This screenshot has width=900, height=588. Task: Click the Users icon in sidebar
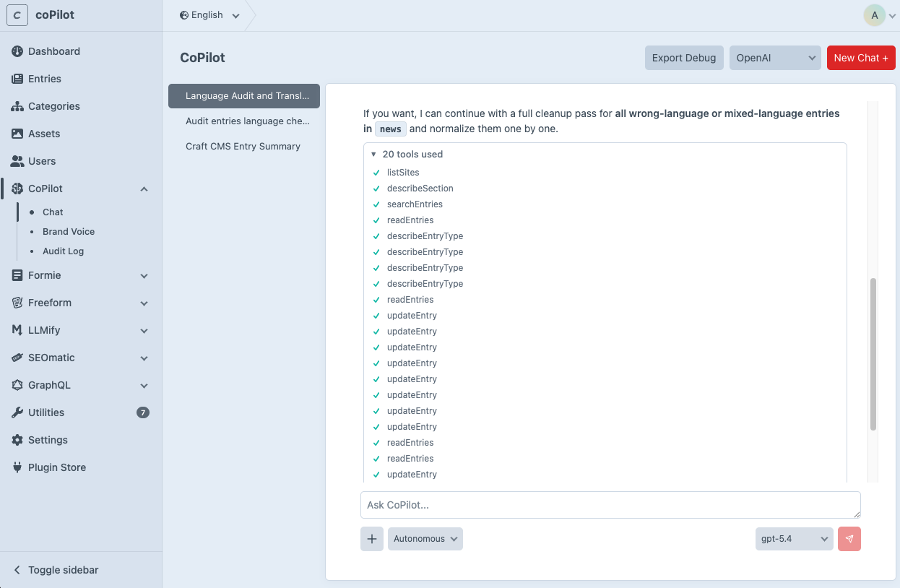coord(17,161)
